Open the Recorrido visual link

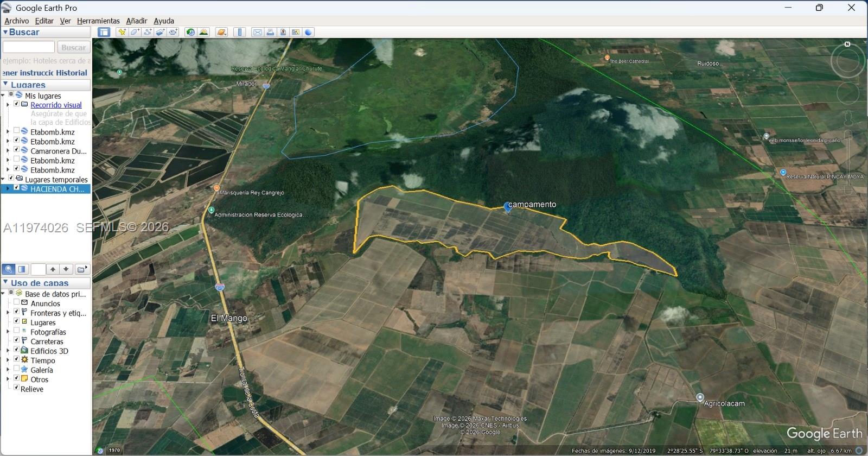point(56,105)
